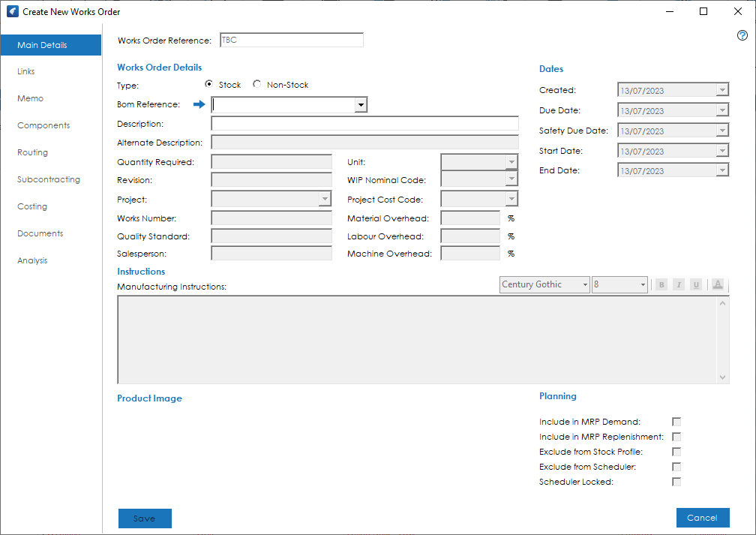Click the Description input field
756x535 pixels.
coord(364,124)
